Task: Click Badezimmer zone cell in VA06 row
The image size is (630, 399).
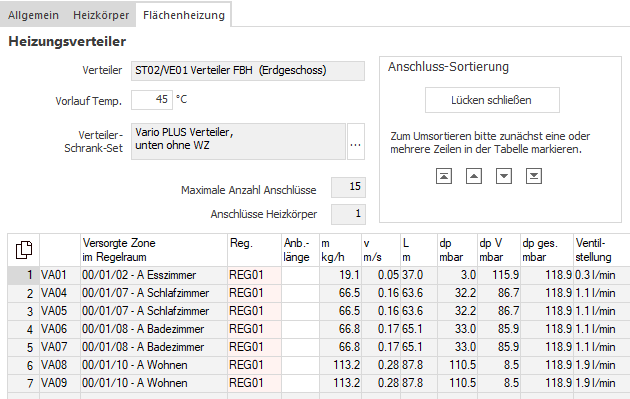Action: click(154, 329)
